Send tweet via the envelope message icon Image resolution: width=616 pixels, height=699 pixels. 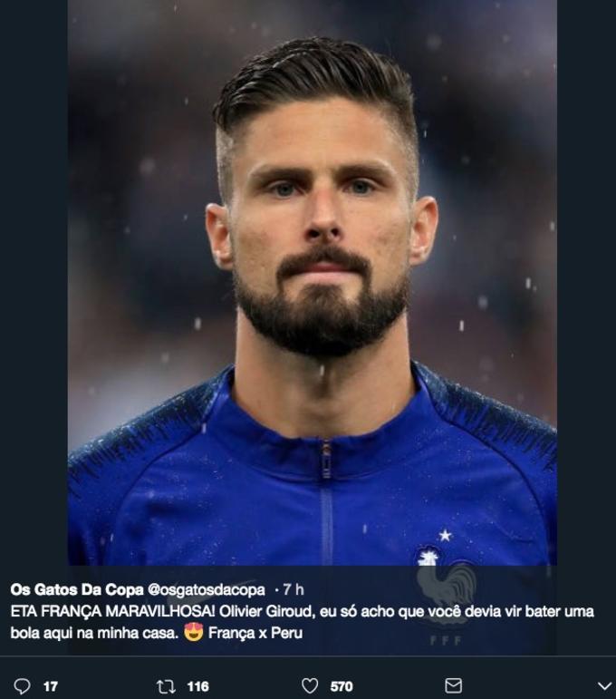pos(454,686)
